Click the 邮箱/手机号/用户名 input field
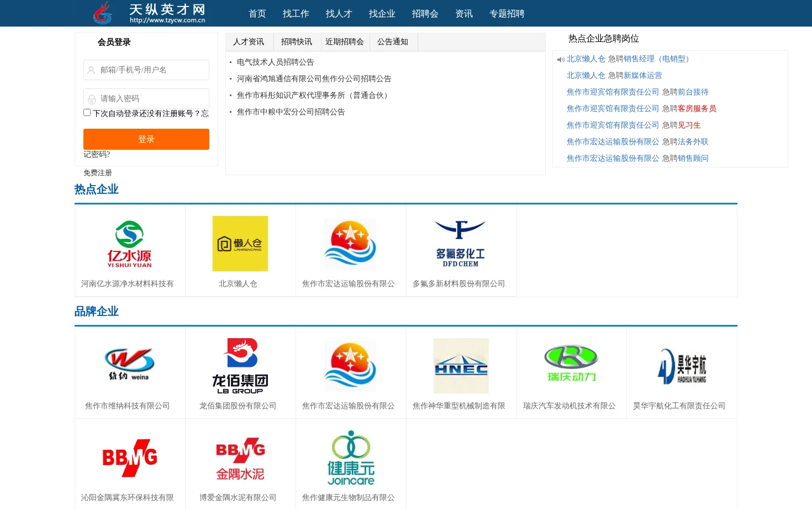This screenshot has height=510, width=812. coord(146,70)
